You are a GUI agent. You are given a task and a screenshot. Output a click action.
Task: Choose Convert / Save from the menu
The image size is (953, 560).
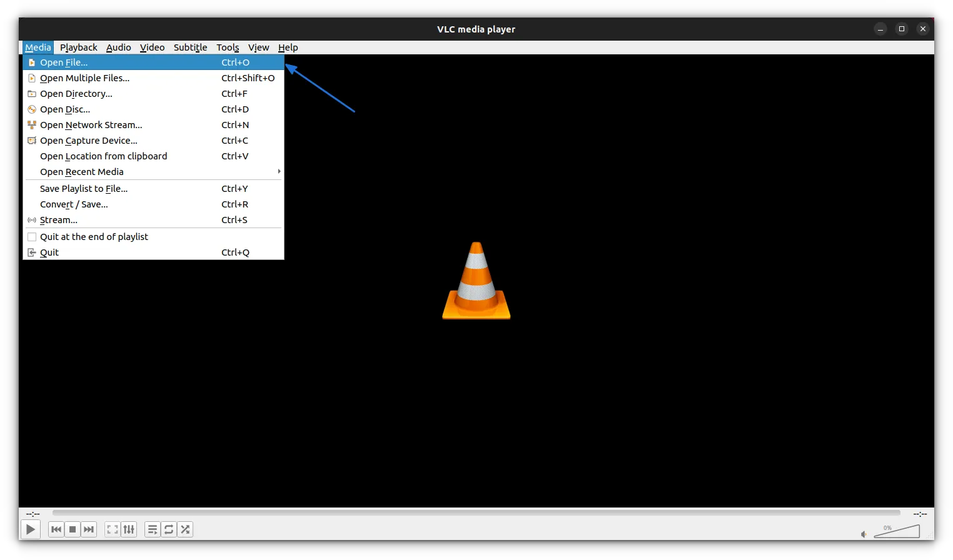point(73,204)
